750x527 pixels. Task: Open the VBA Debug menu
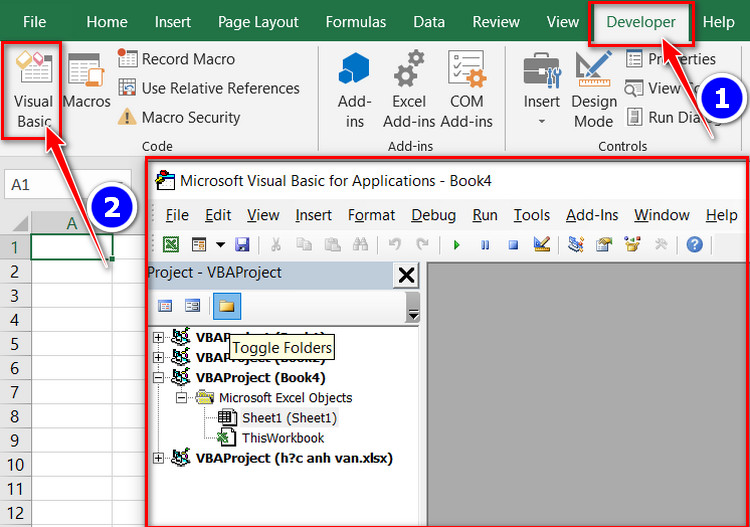point(433,215)
